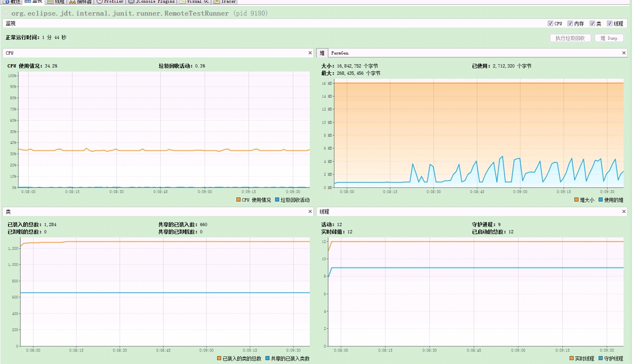Close the 线程 threads chart panel
This screenshot has height=364, width=632.
[x=624, y=212]
